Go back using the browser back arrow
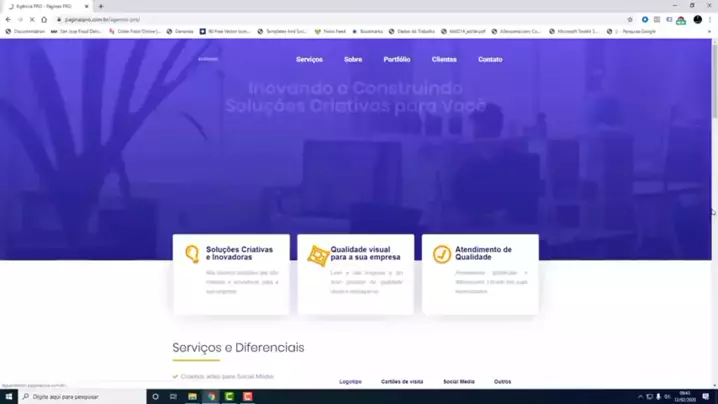 [x=9, y=19]
